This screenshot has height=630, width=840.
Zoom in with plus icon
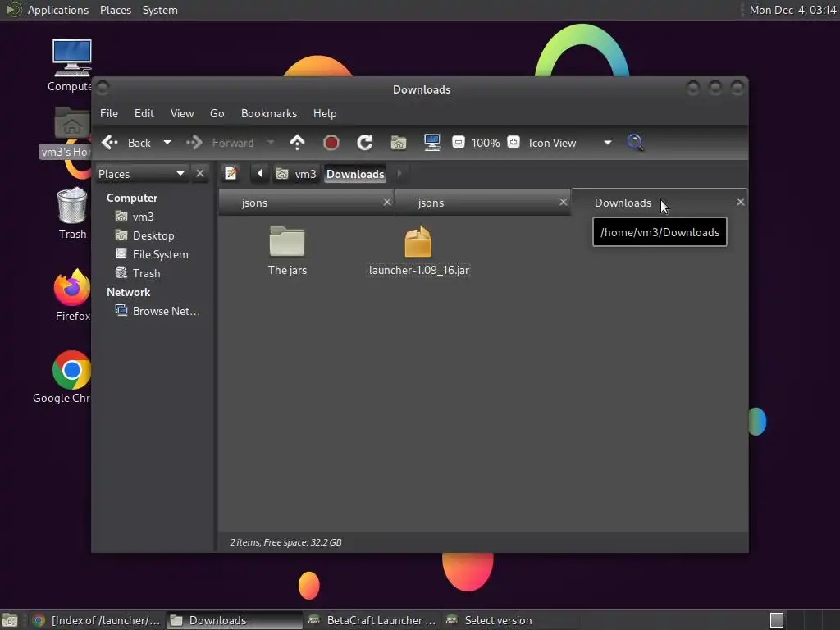tap(514, 142)
